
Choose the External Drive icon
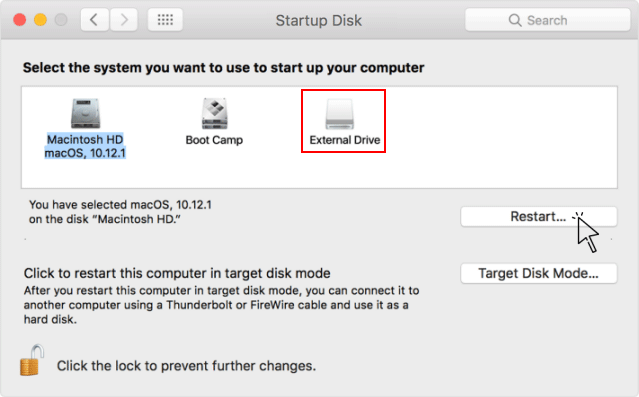339,114
